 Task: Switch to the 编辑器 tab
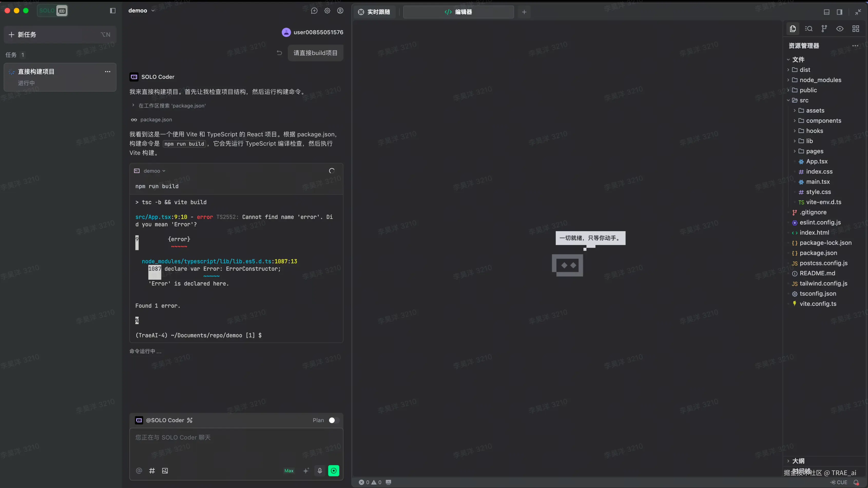tap(458, 12)
